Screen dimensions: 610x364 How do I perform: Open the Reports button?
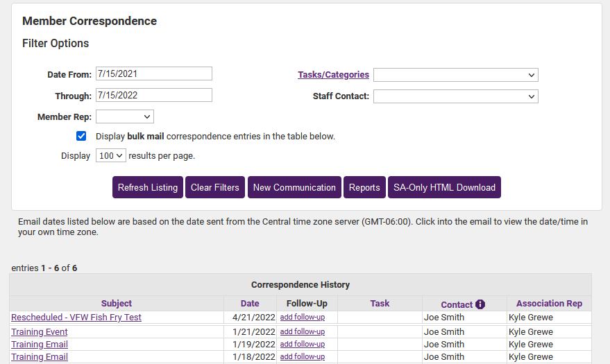click(x=364, y=187)
